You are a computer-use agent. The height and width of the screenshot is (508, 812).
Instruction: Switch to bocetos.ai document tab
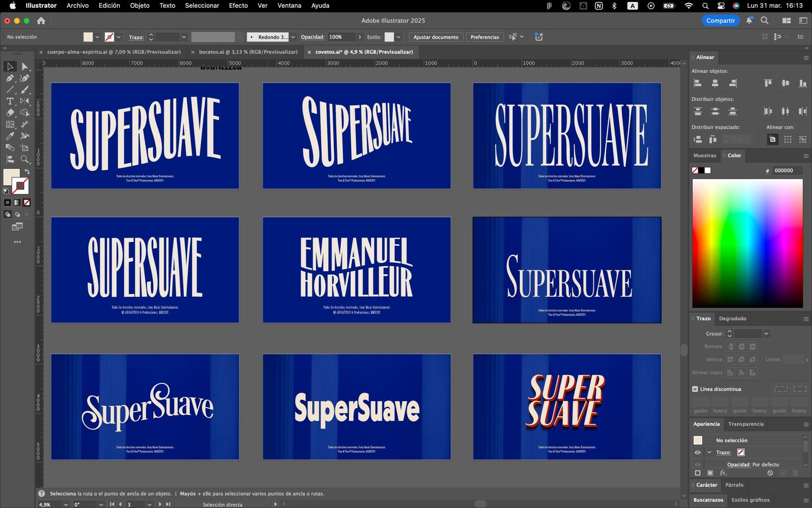(x=248, y=52)
